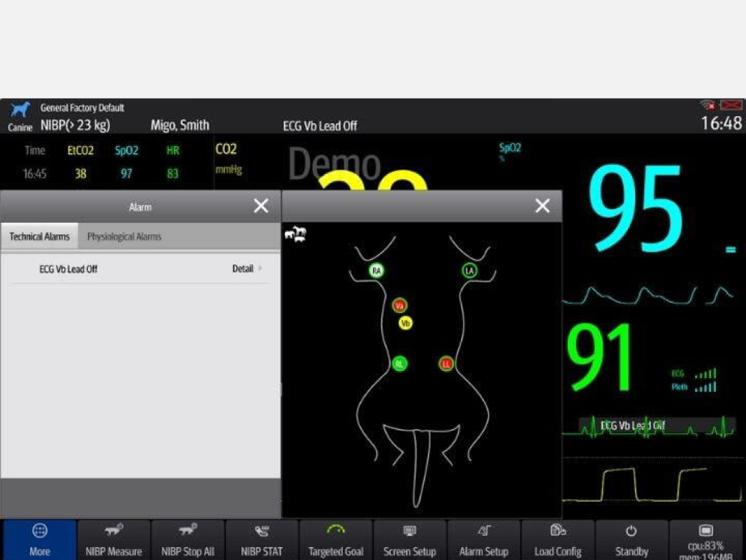Click the battery status icon
Image resolution: width=746 pixels, height=560 pixels.
731,105
